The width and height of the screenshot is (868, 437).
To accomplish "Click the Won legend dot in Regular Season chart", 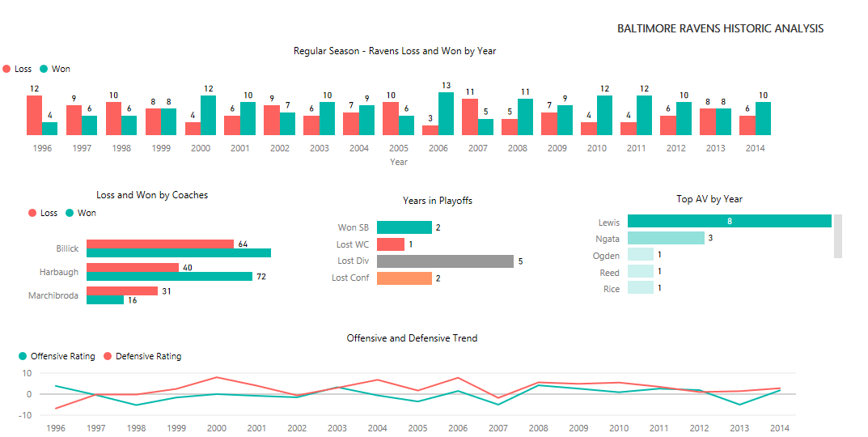I will tap(44, 70).
